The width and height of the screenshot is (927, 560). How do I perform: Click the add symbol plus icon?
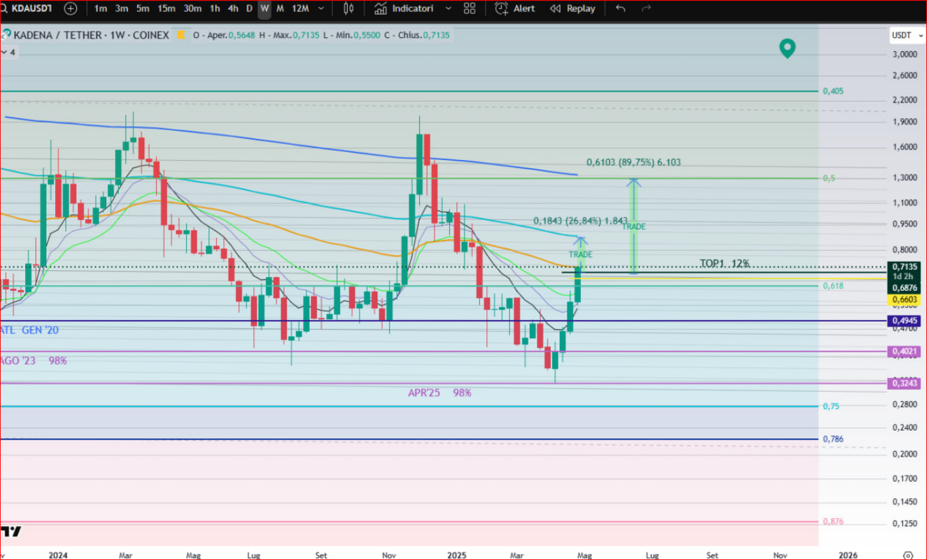click(x=70, y=9)
